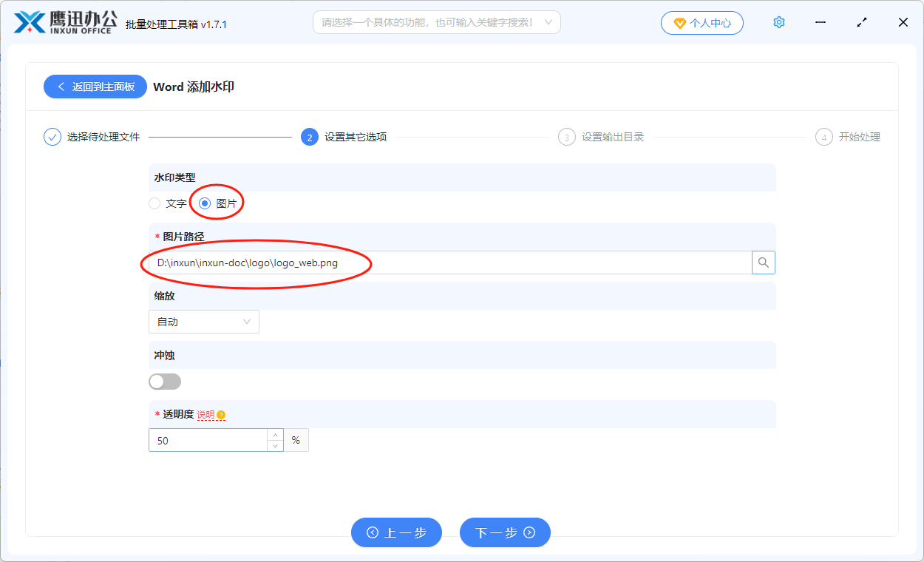Go to step 2 设置其它选项
Viewport: 924px width, 562px height.
coord(344,137)
